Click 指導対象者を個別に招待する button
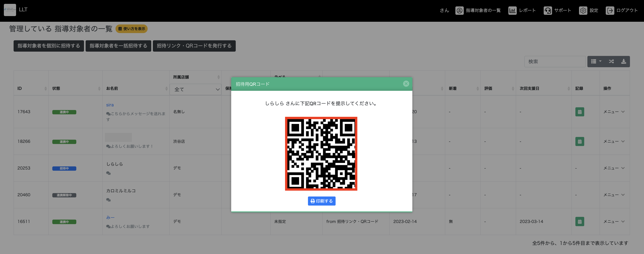The width and height of the screenshot is (644, 254). pyautogui.click(x=49, y=46)
